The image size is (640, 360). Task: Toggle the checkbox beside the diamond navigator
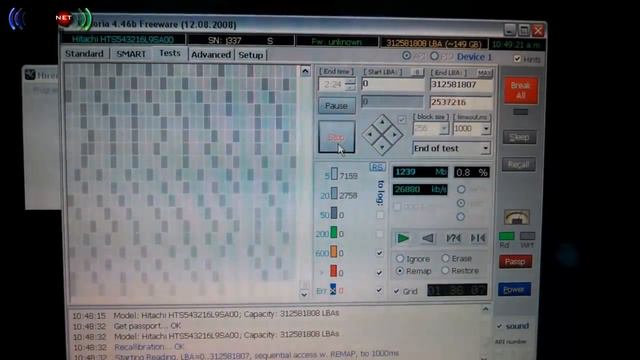(402, 120)
